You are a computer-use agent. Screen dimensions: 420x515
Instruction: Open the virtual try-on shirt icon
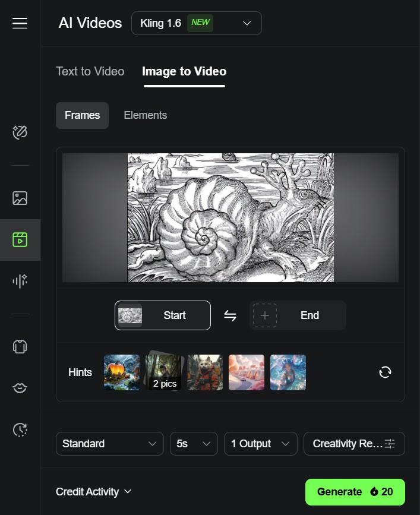[x=20, y=346]
